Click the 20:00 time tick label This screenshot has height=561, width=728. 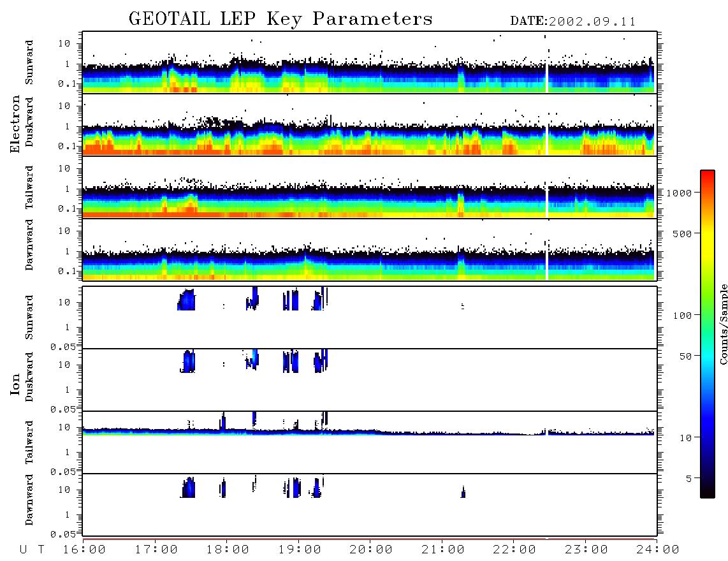coord(372,550)
